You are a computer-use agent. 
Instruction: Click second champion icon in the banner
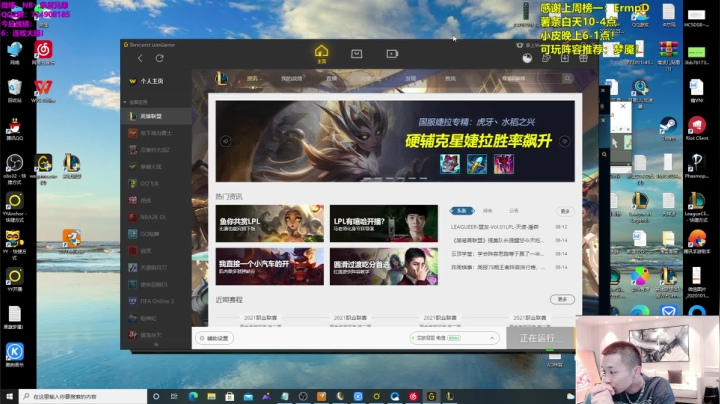(x=477, y=164)
